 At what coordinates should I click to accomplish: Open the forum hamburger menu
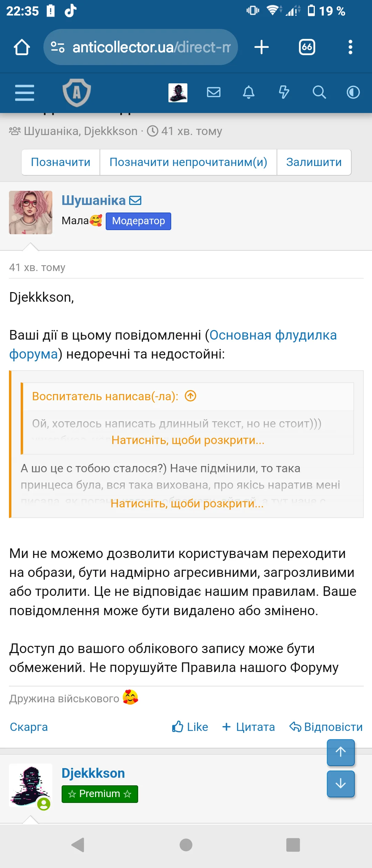tap(24, 93)
